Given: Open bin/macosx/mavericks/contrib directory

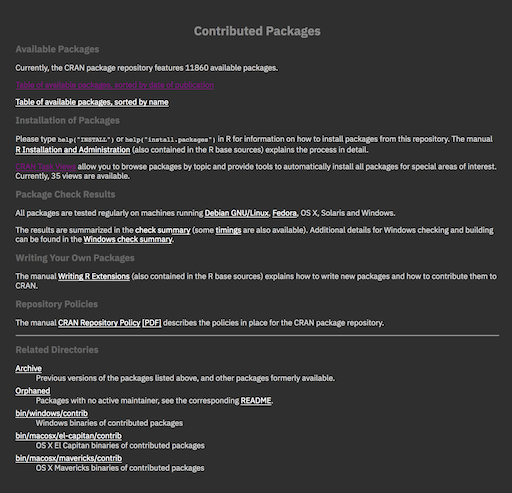Looking at the screenshot, I should (69, 458).
